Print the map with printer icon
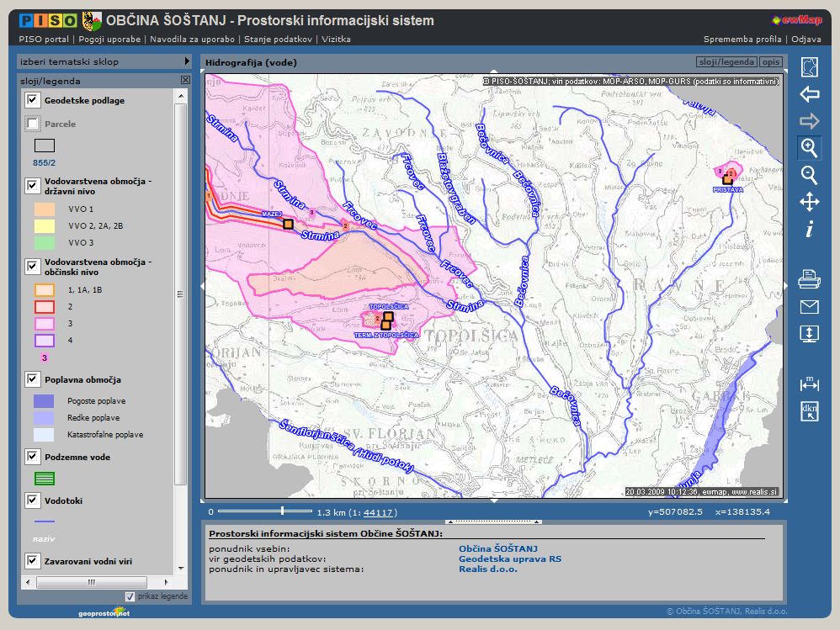 tap(809, 278)
